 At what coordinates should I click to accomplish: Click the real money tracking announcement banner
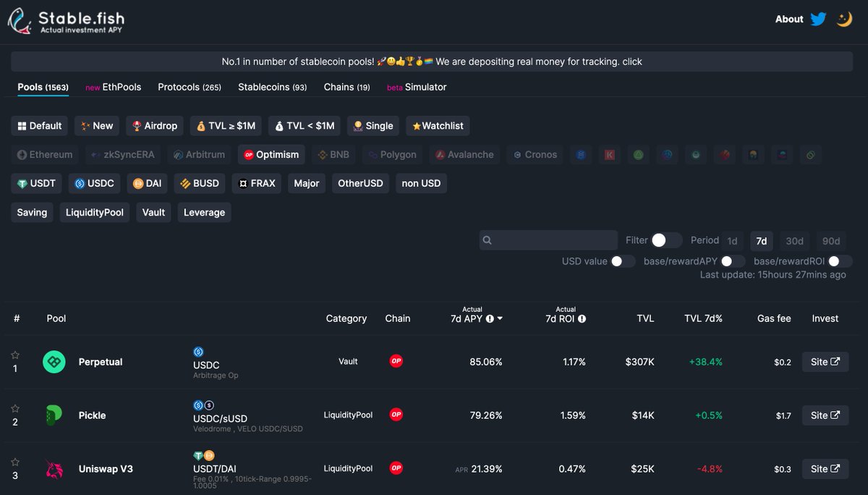coord(432,62)
